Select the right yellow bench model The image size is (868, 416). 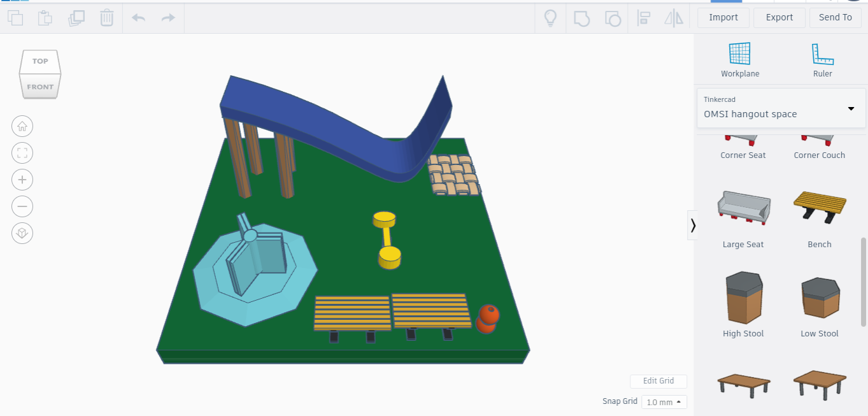(x=431, y=310)
